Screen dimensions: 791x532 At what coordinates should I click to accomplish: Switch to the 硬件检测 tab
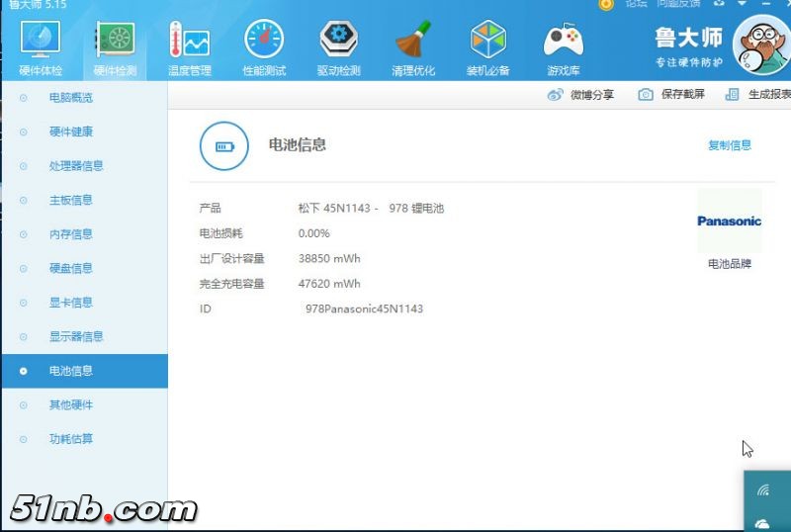pos(115,47)
